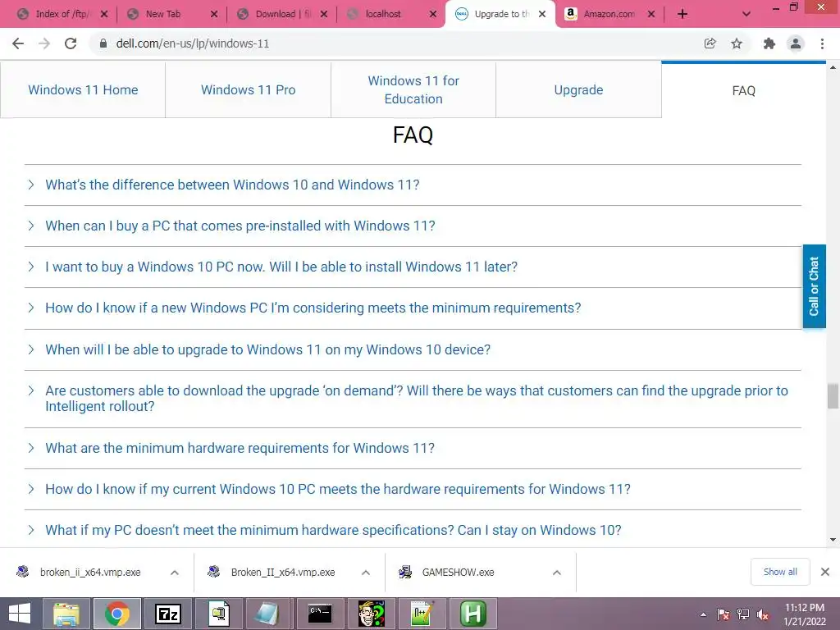The height and width of the screenshot is (630, 840).
Task: Select the Upgrade section tab
Action: [578, 89]
